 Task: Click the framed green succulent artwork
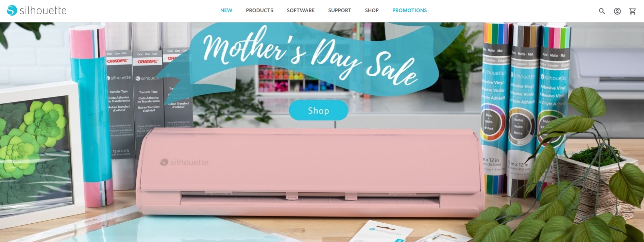[x=36, y=149]
